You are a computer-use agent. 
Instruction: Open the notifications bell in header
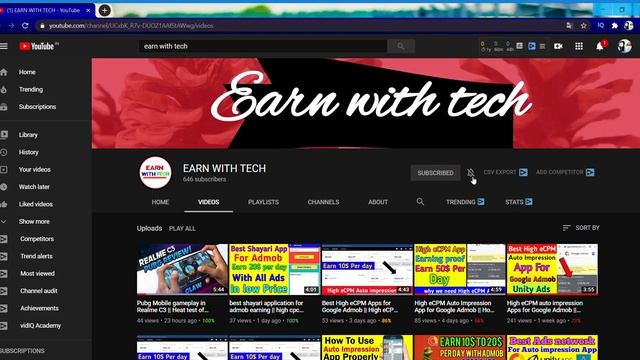point(600,46)
